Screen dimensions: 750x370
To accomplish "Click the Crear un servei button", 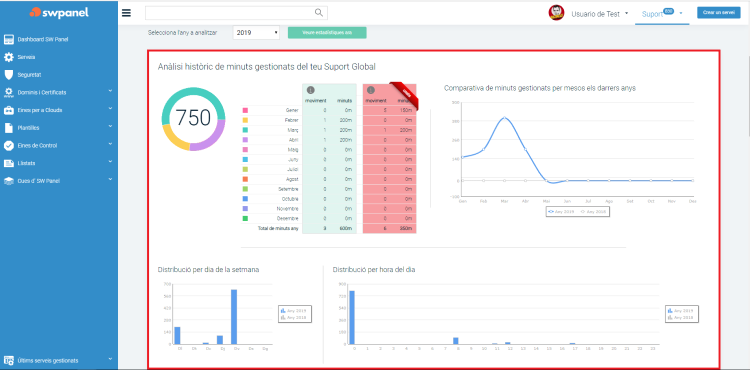I will 718,13.
